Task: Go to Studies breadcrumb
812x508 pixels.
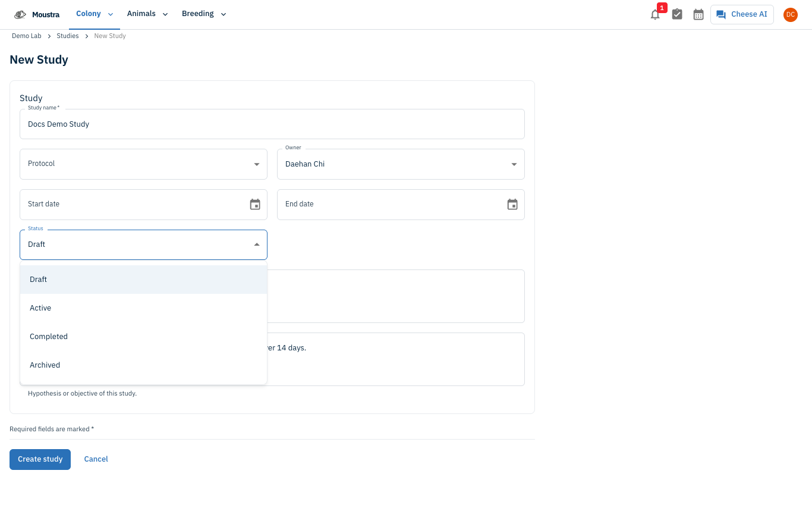Action: coord(68,36)
